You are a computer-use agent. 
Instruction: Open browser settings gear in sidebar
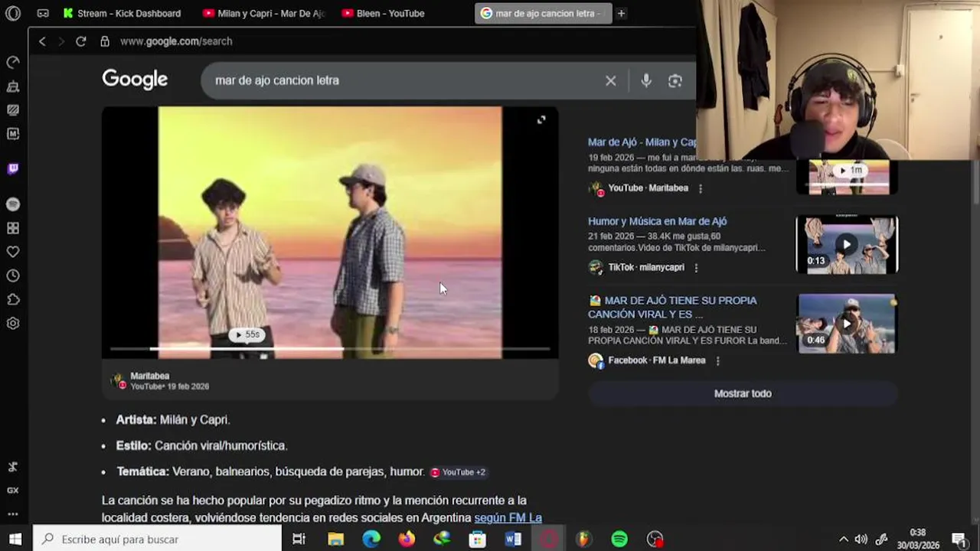[x=13, y=323]
